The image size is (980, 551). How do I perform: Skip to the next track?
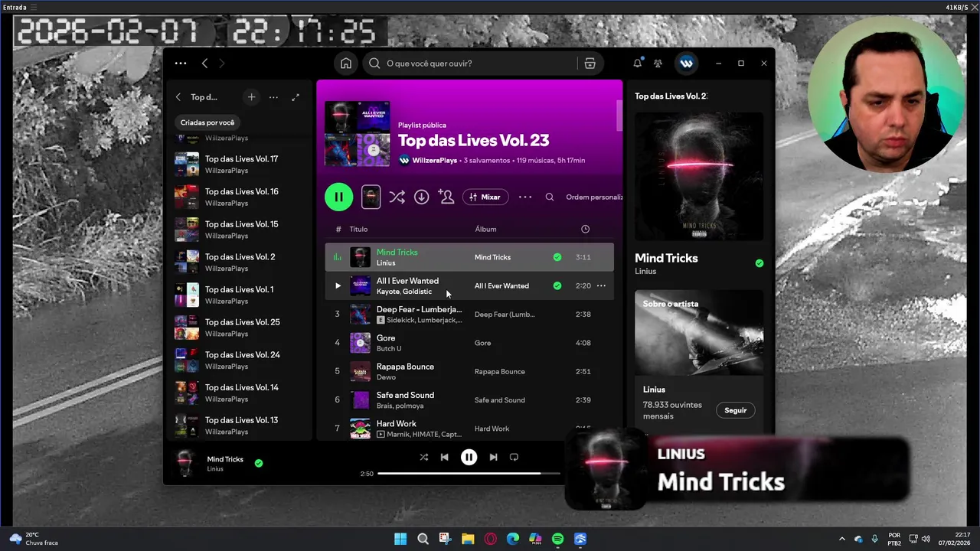click(x=493, y=457)
